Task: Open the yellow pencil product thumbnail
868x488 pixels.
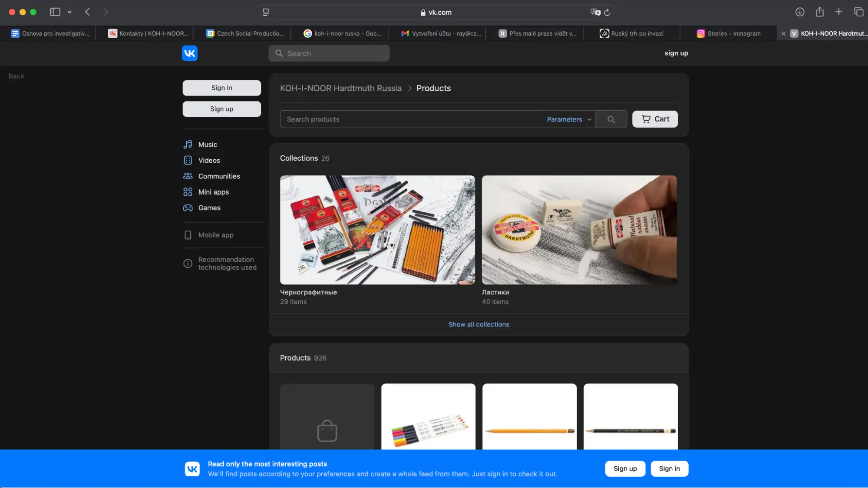Action: point(529,417)
